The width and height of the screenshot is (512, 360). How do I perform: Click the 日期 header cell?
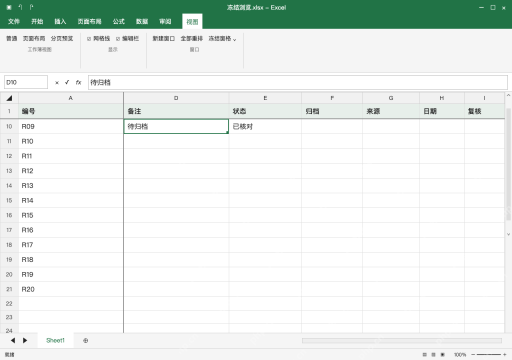click(442, 111)
